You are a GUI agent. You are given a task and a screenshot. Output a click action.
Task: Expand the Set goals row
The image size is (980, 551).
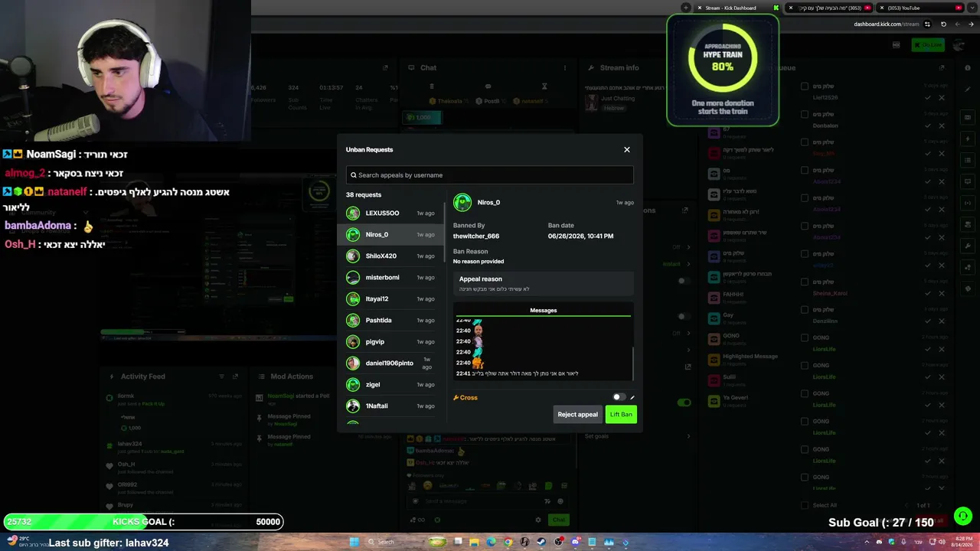click(x=639, y=436)
